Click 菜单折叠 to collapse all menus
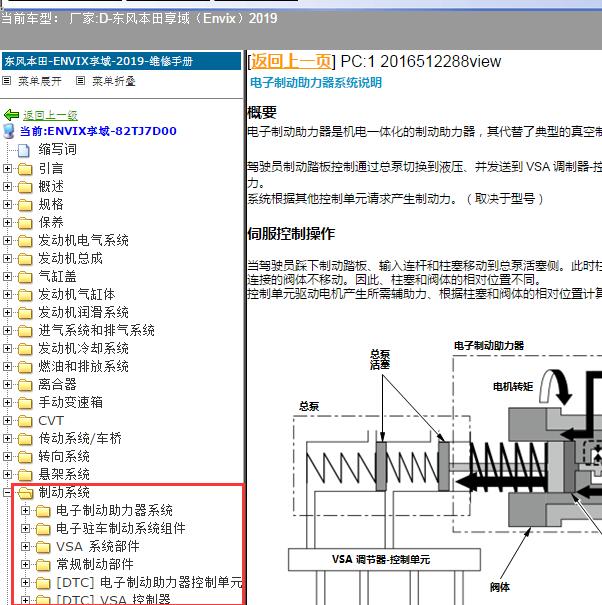The image size is (602, 605). tap(113, 81)
